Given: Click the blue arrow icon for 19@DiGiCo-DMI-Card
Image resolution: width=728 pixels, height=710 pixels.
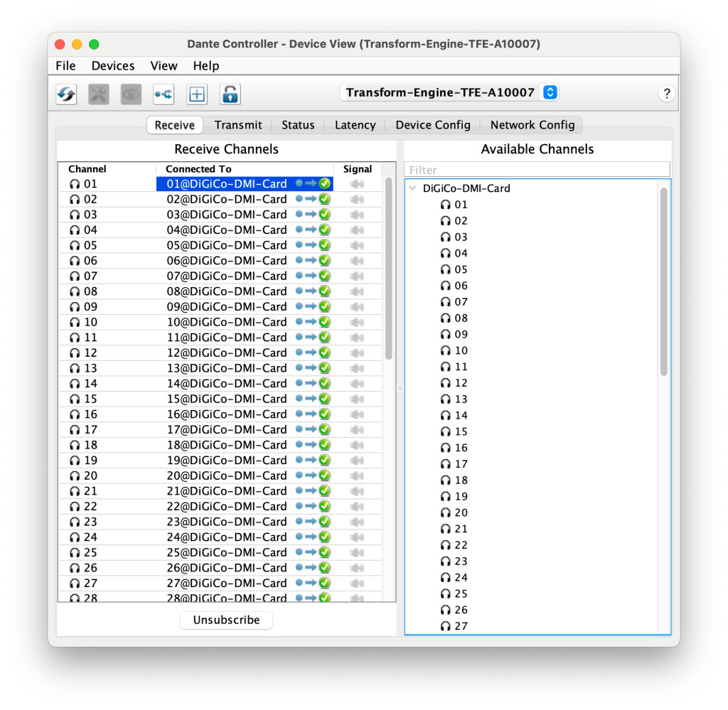Looking at the screenshot, I should click(x=311, y=460).
